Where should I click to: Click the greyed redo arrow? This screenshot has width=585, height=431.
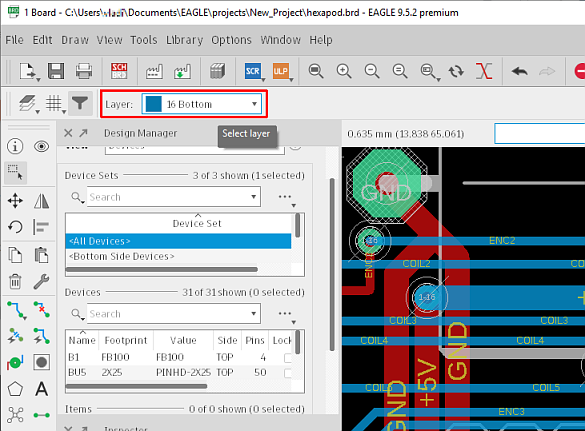547,71
